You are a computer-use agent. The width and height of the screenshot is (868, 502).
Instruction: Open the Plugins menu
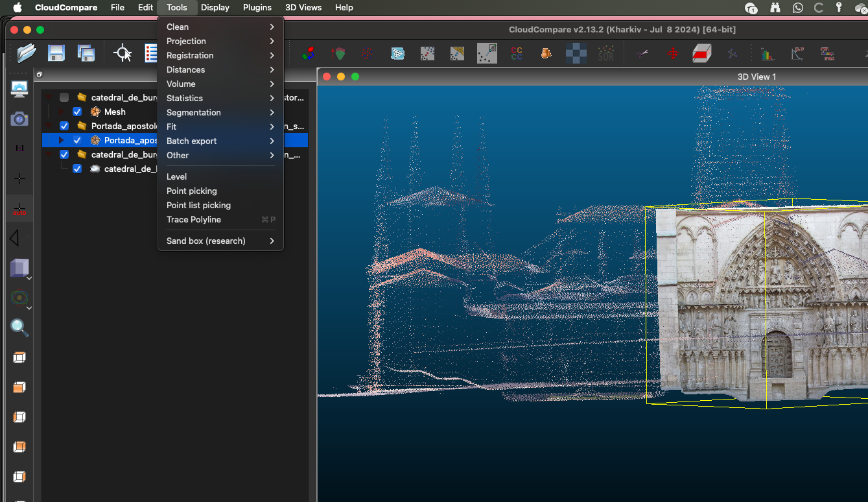pyautogui.click(x=257, y=8)
